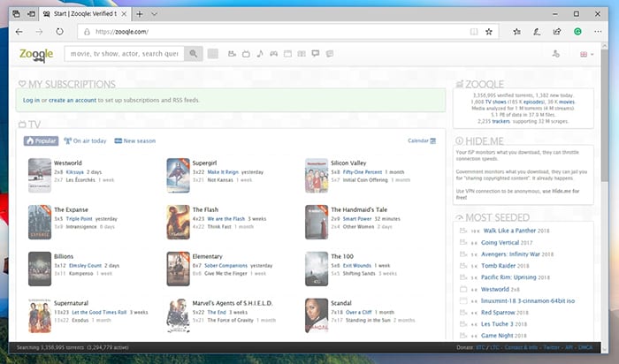This screenshot has width=619, height=364.
Task: Open a new tab with plus button
Action: 140,14
